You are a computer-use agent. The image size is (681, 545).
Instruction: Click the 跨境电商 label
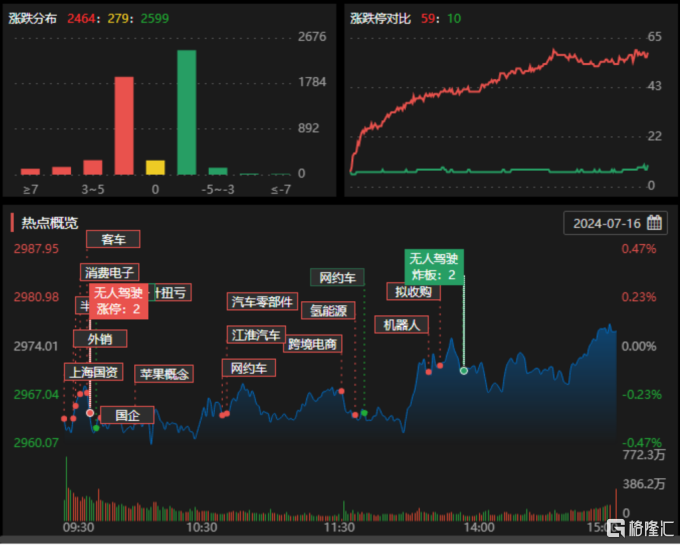(313, 344)
